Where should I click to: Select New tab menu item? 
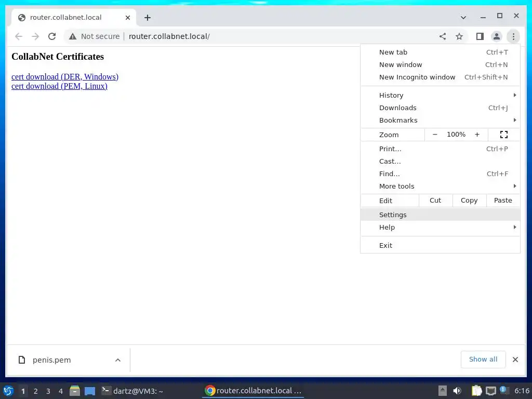tap(440, 52)
